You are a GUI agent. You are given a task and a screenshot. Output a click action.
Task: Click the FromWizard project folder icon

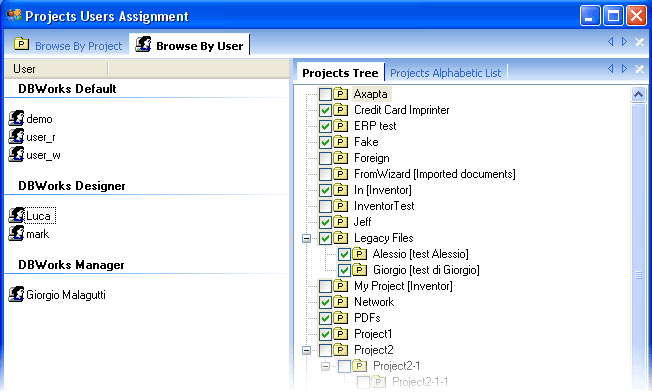click(x=341, y=174)
